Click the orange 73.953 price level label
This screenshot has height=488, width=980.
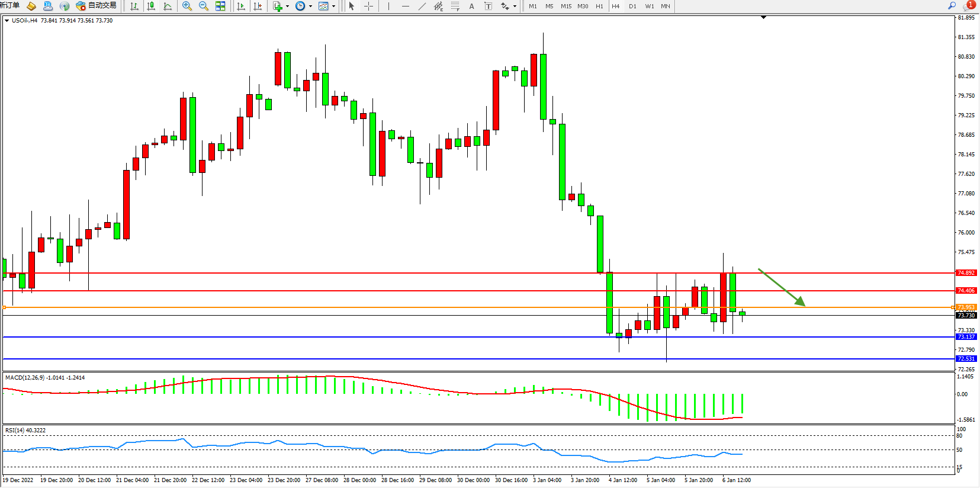click(x=966, y=307)
